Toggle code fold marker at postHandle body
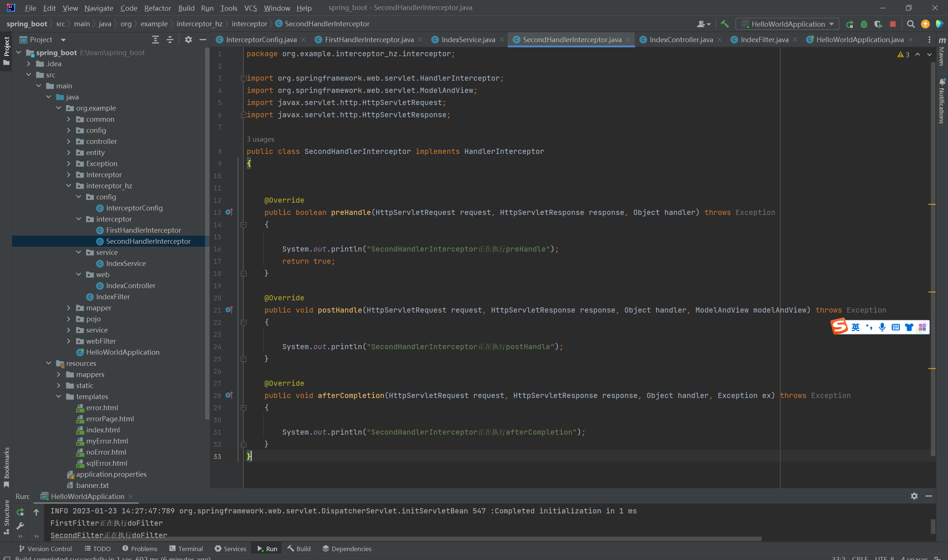This screenshot has height=560, width=948. tap(244, 322)
